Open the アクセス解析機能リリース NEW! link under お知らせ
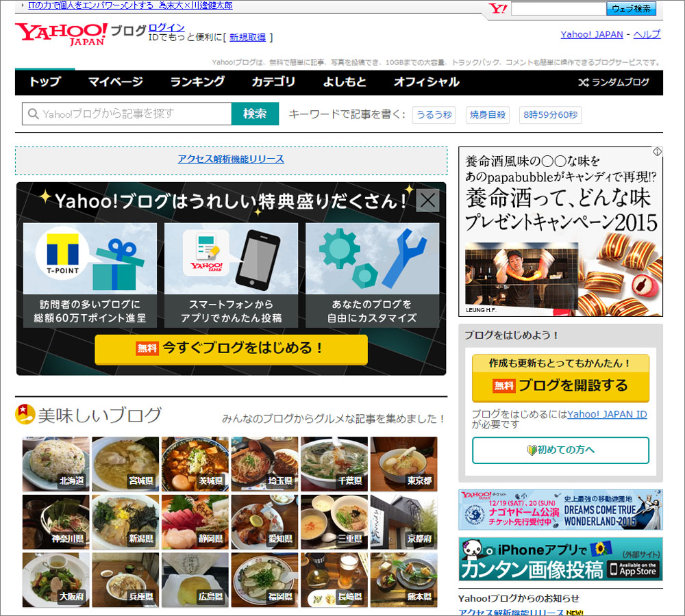This screenshot has height=616, width=685. tap(511, 612)
